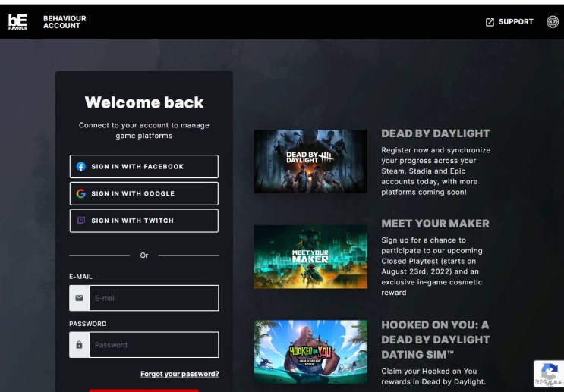Viewport: 564px width, 392px height.
Task: Click the Welcome back heading
Action: pyautogui.click(x=144, y=102)
